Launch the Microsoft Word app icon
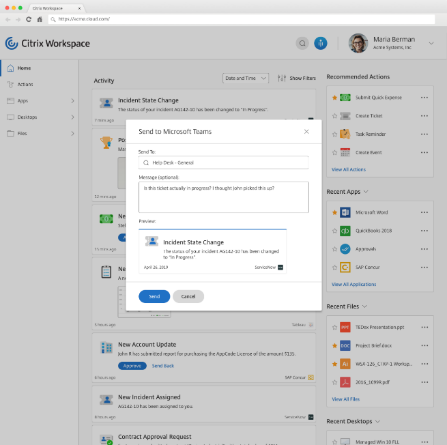 (x=345, y=212)
